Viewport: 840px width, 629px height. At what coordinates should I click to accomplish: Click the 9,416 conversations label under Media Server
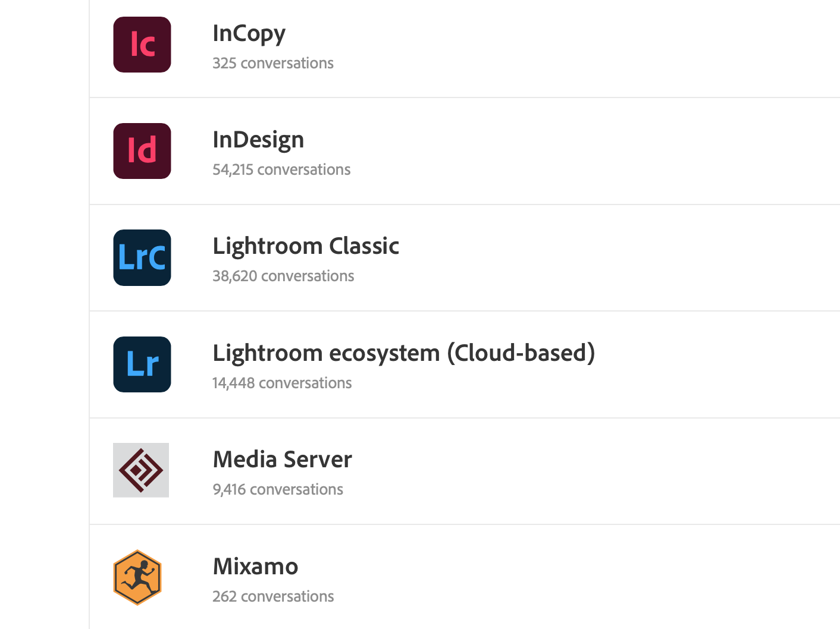point(278,489)
